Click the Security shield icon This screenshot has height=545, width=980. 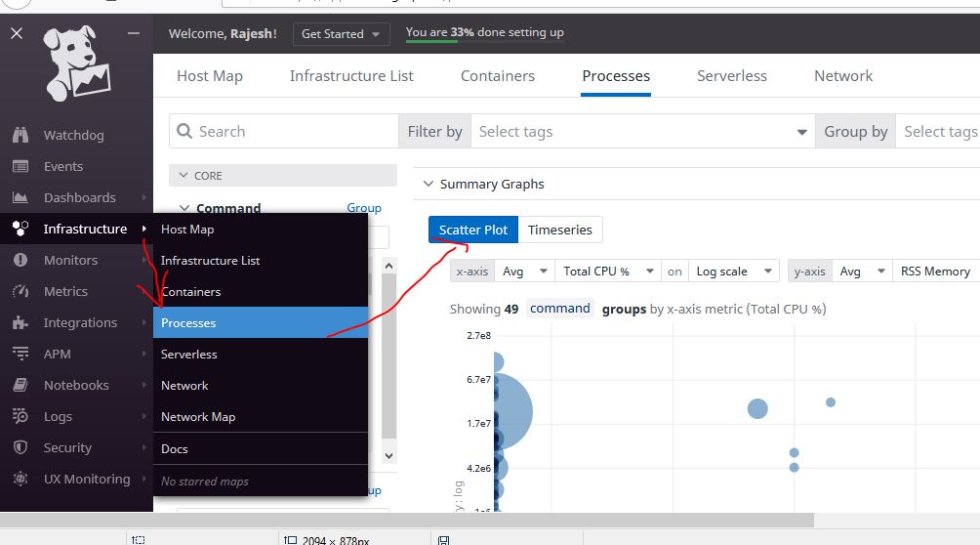[x=20, y=448]
